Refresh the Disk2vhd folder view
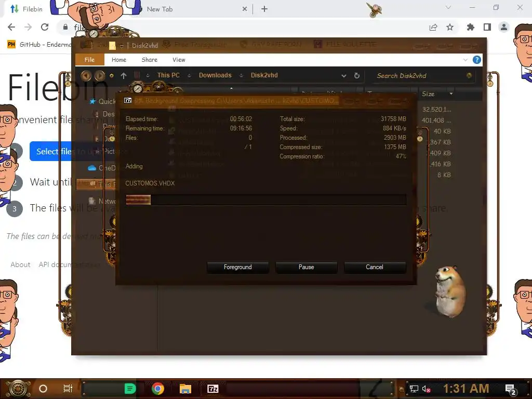The width and height of the screenshot is (532, 399). (x=356, y=76)
